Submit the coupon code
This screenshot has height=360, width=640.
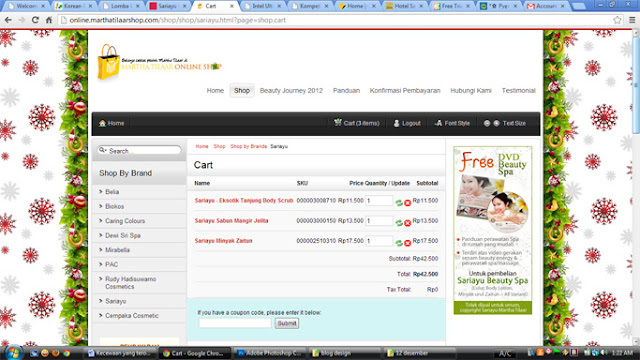287,323
